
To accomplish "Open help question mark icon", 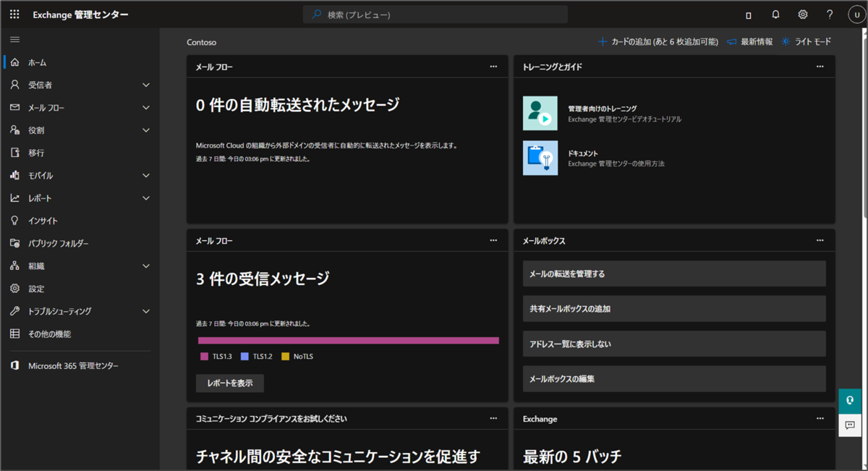I will pos(830,14).
